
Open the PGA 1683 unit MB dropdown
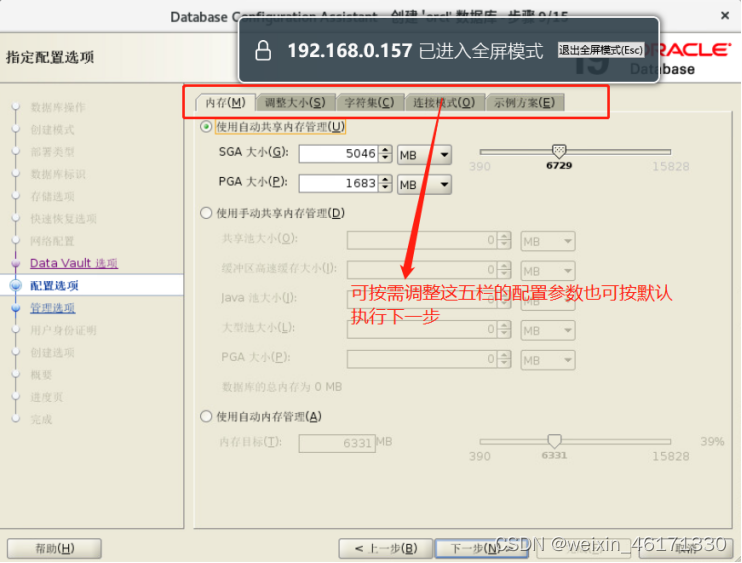424,185
